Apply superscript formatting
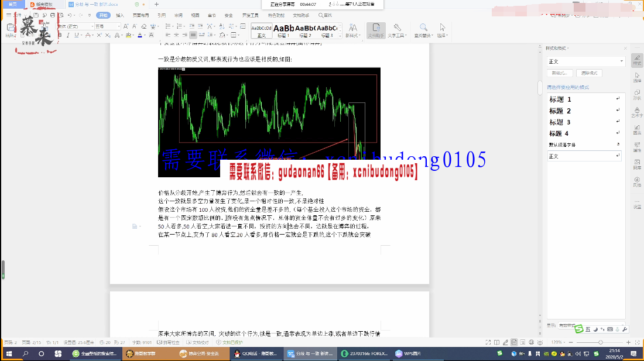 point(99,35)
